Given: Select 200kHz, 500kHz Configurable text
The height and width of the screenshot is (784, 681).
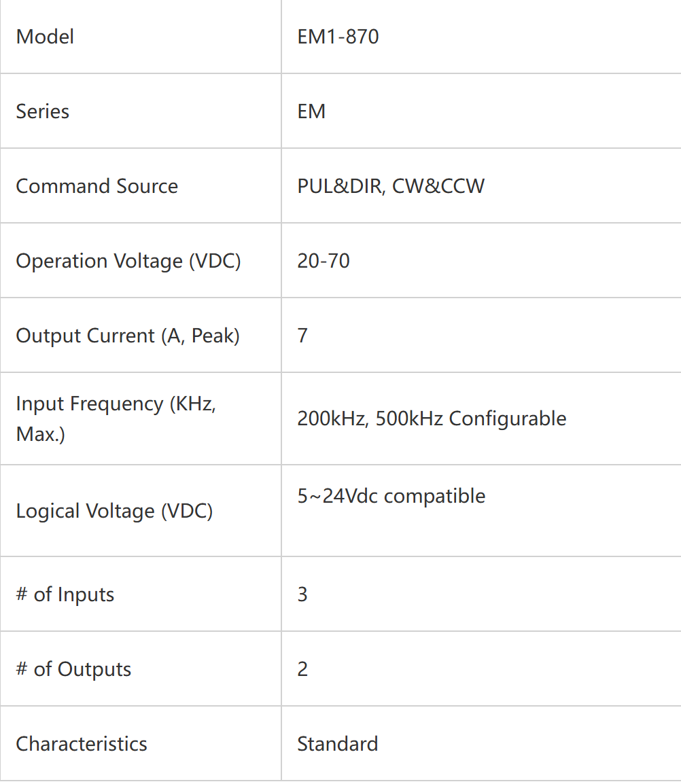Looking at the screenshot, I should click(x=432, y=418).
